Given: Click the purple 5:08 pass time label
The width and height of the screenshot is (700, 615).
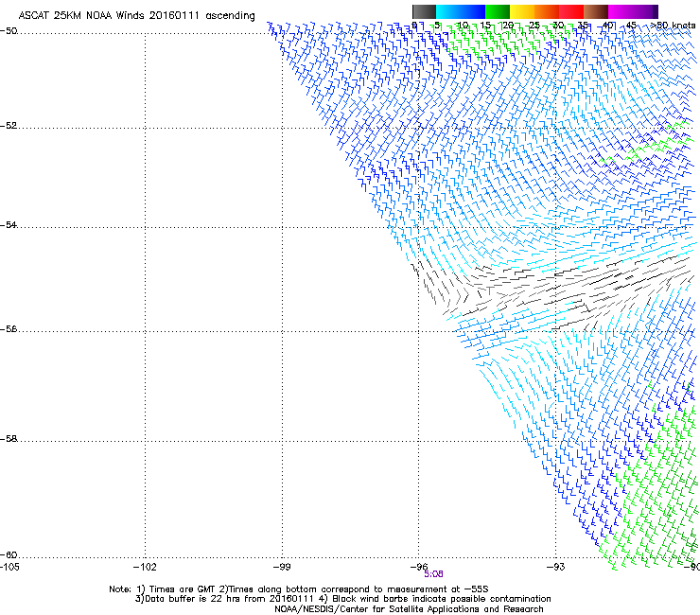Looking at the screenshot, I should tap(433, 574).
